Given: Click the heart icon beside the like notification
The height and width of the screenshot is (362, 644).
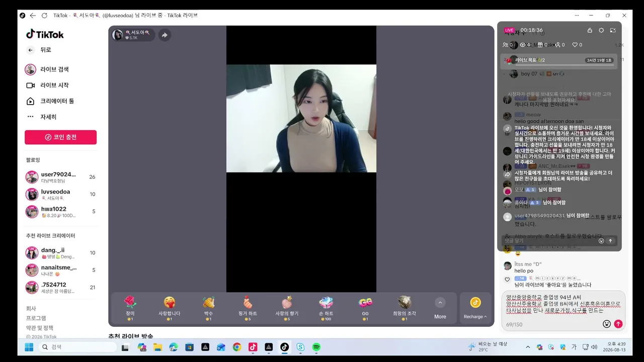Looking at the screenshot, I should click(507, 280).
